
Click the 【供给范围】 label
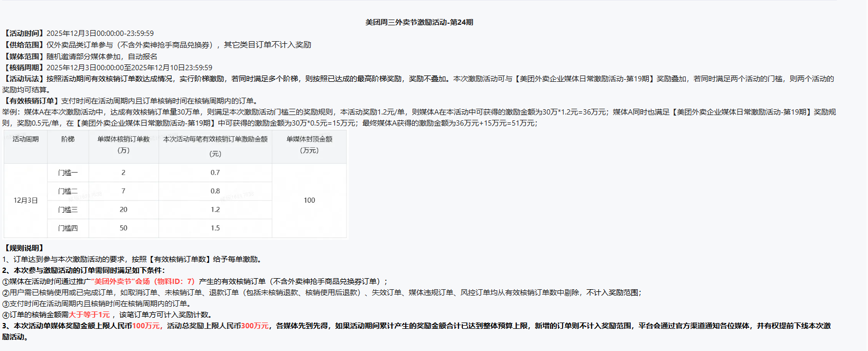point(24,45)
